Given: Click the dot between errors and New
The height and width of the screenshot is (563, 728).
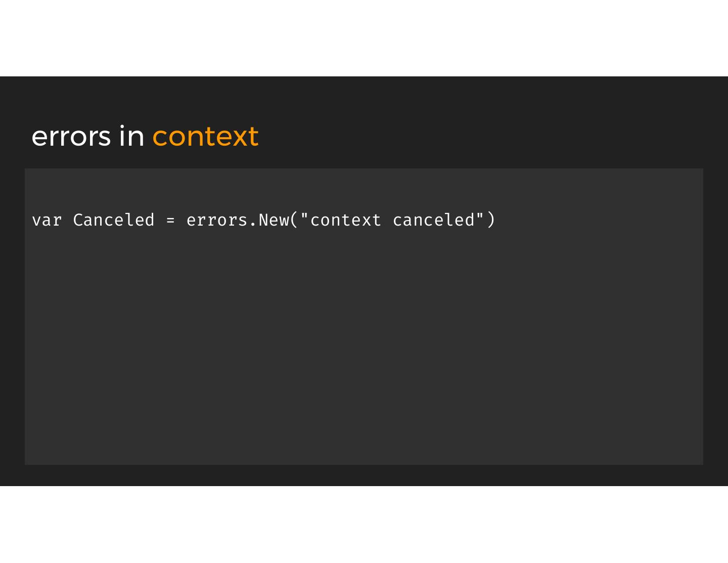Looking at the screenshot, I should click(253, 222).
